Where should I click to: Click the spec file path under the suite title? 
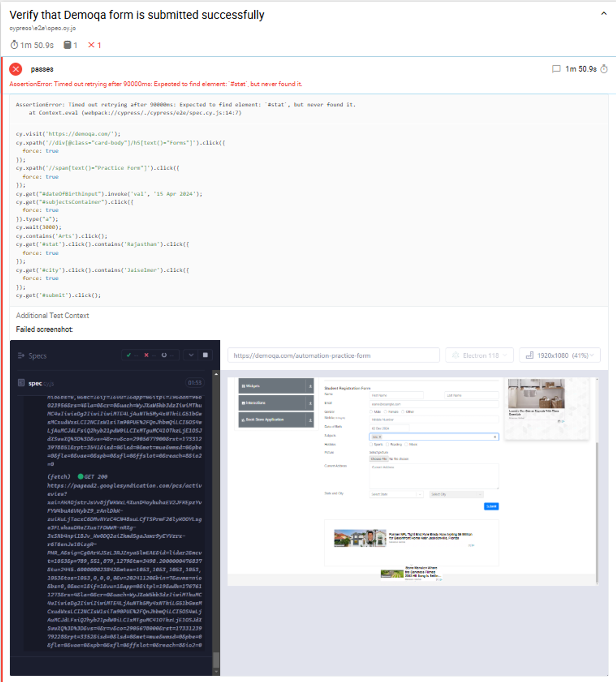[x=43, y=28]
